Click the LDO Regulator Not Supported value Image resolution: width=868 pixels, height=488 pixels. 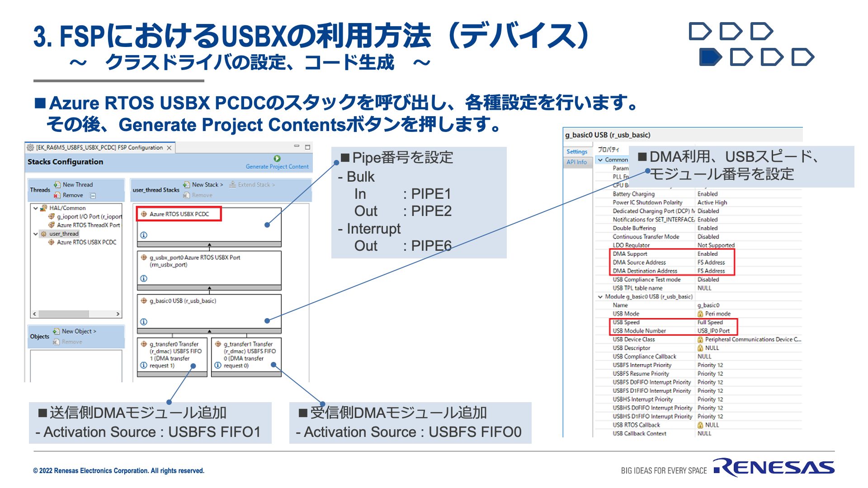pos(716,245)
